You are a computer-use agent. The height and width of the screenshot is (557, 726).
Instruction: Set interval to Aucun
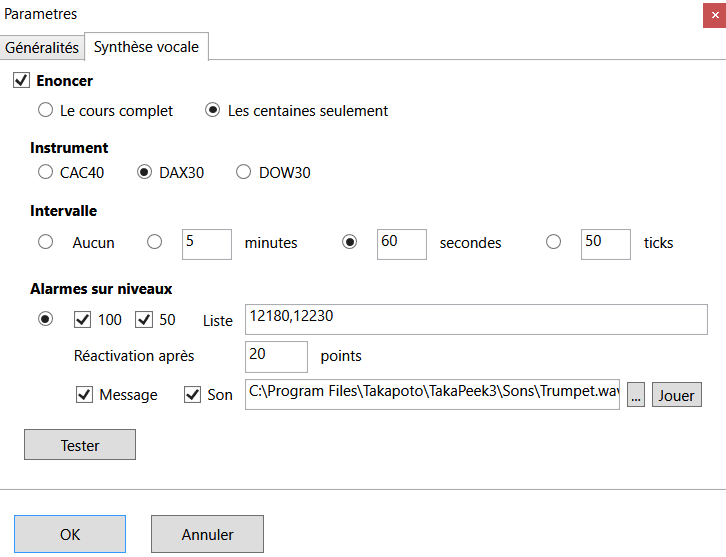pyautogui.click(x=45, y=242)
